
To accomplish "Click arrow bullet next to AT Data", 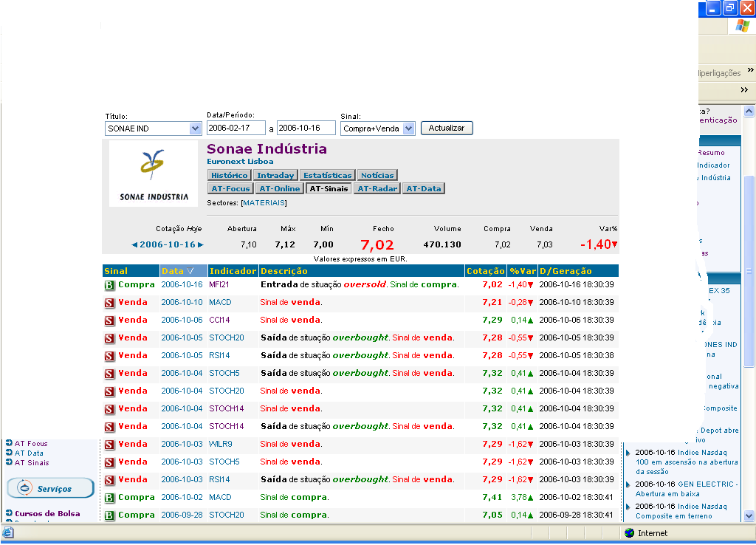I will tap(9, 453).
